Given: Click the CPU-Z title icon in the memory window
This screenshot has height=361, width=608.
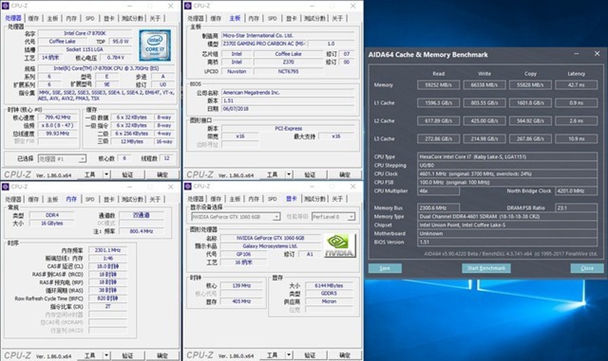Looking at the screenshot, I should (x=5, y=187).
